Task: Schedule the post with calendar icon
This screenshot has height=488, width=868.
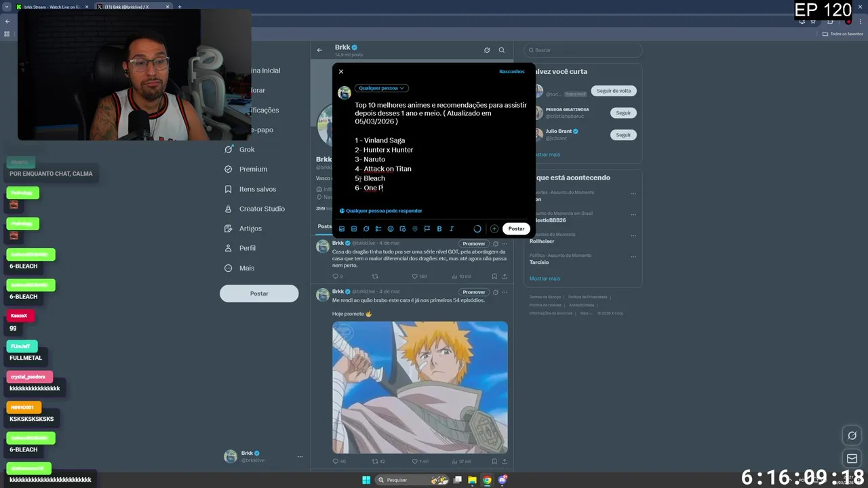Action: (x=403, y=229)
